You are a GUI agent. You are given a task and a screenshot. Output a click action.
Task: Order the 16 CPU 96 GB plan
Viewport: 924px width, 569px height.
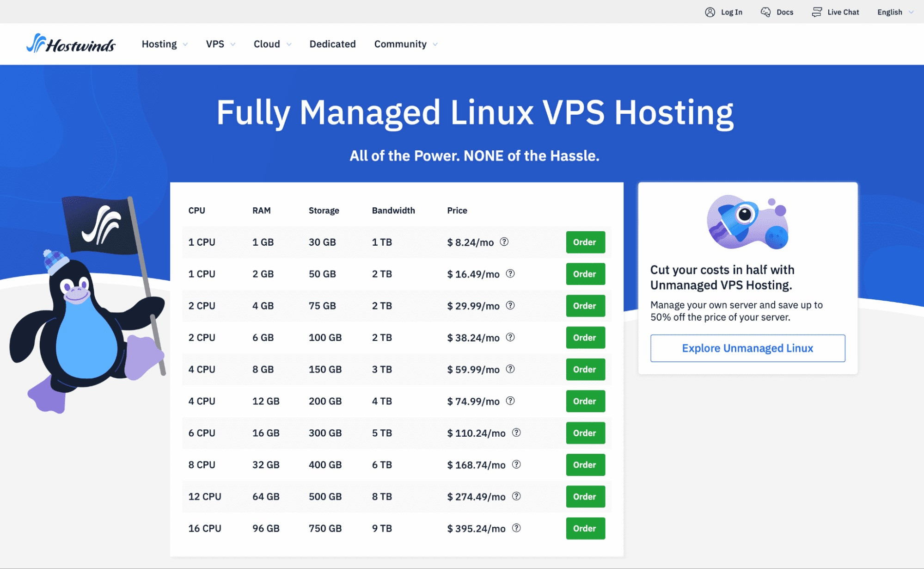coord(585,528)
